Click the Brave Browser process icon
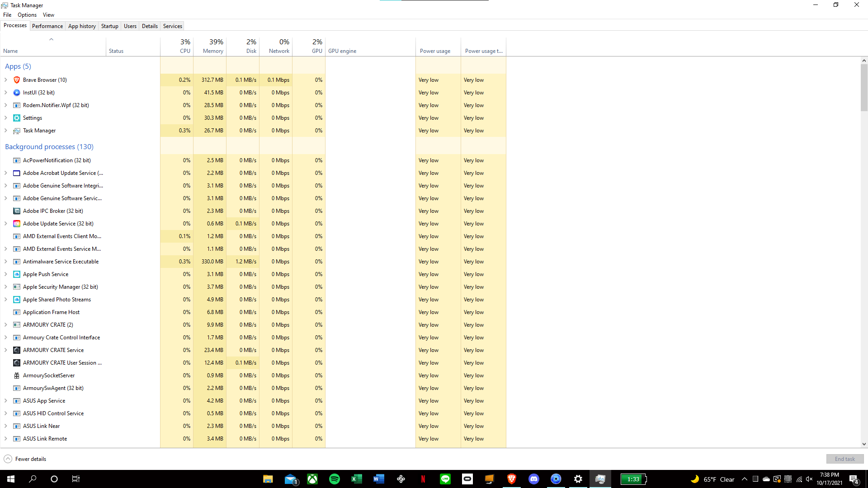868x488 pixels. pos(17,80)
